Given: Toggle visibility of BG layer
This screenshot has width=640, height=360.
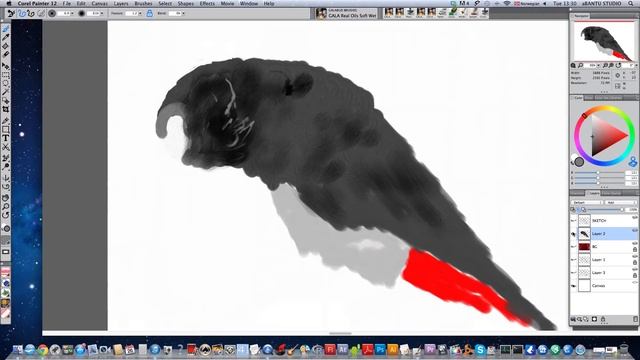Looking at the screenshot, I should (x=573, y=247).
